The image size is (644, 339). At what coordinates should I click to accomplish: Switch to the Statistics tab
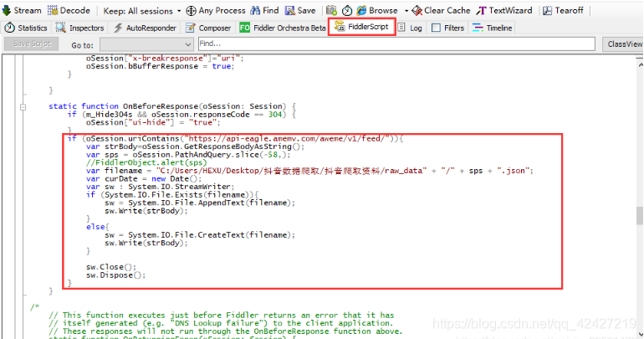25,28
